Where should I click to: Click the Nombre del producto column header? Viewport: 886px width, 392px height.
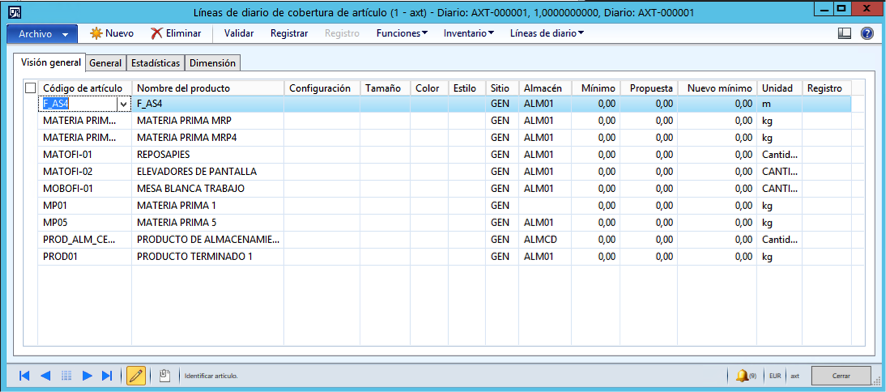208,88
